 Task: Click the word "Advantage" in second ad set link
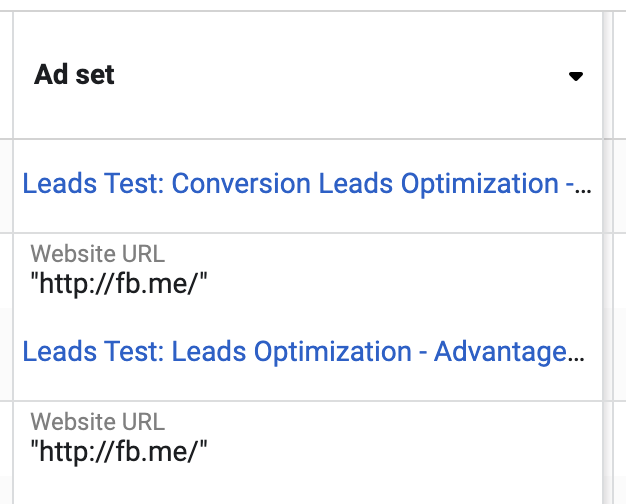(500, 352)
